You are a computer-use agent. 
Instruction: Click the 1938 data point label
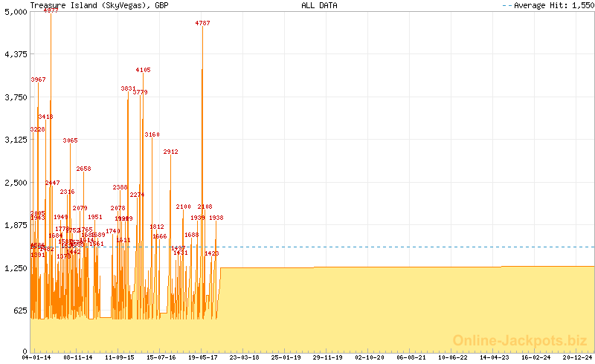(x=216, y=218)
